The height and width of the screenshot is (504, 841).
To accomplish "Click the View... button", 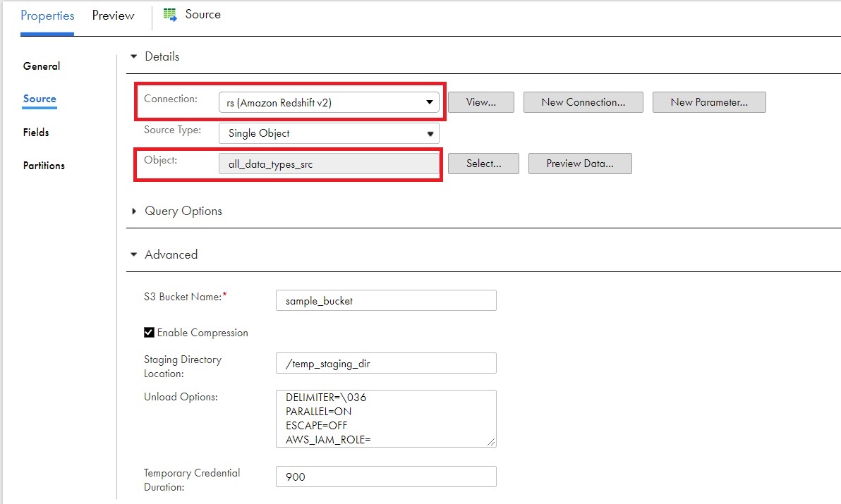I will [481, 102].
